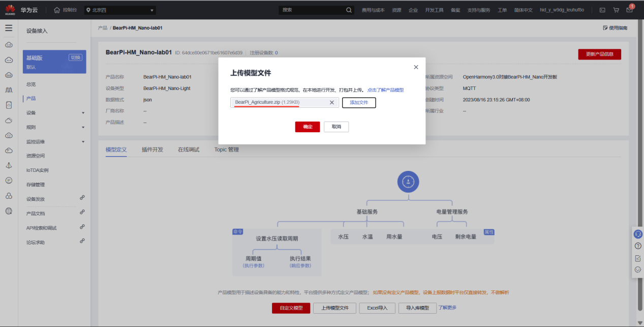Open the 企业 top menu

pyautogui.click(x=413, y=10)
